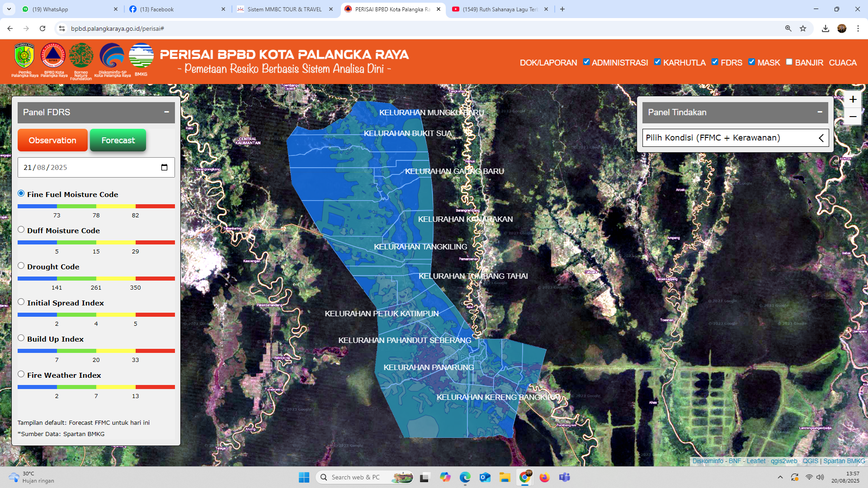Viewport: 868px width, 488px height.
Task: Open Task View from taskbar
Action: [x=424, y=477]
